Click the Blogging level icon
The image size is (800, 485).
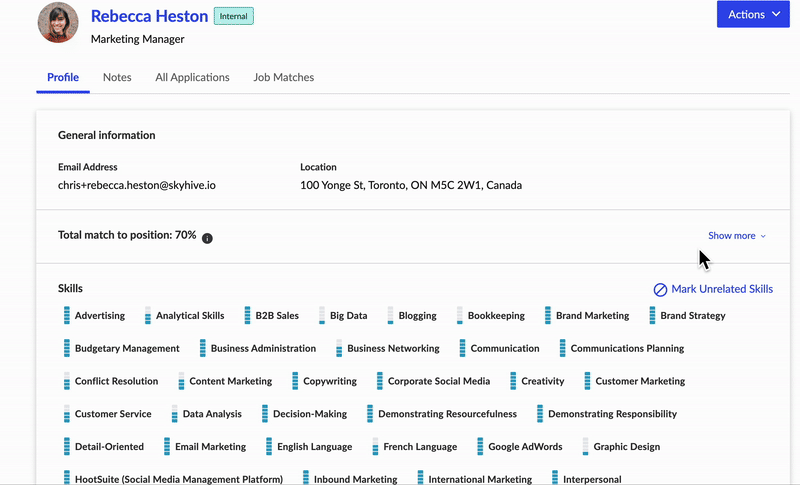(390, 316)
